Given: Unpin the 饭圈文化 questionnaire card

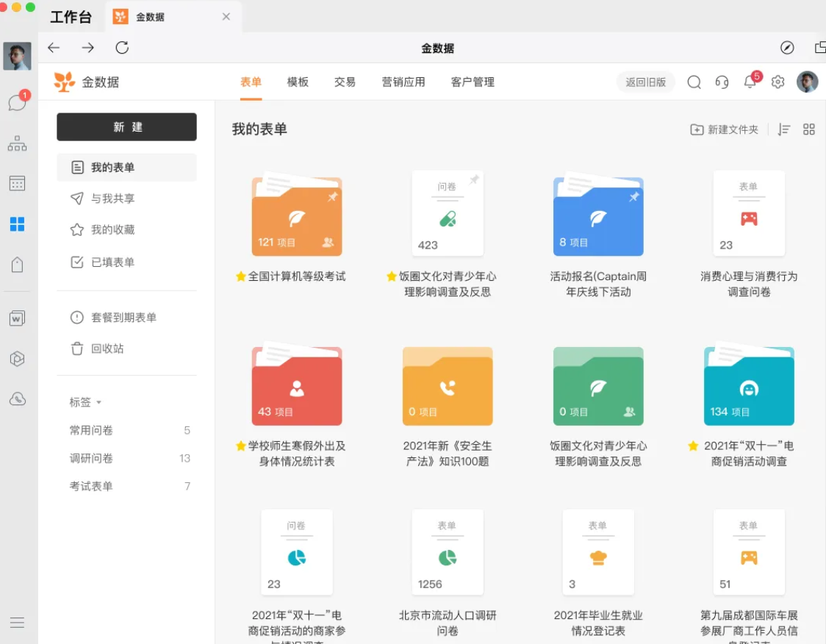Looking at the screenshot, I should [x=474, y=179].
